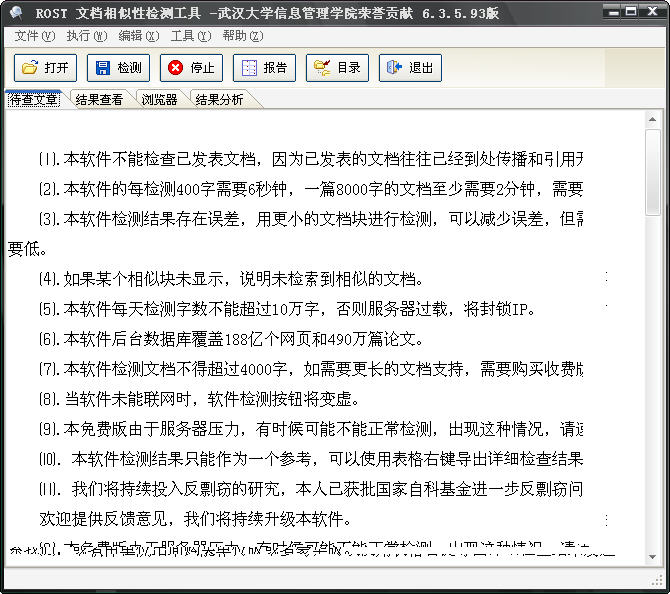The image size is (670, 594).
Task: Open the 工具 (Tools) menu
Action: coord(190,35)
